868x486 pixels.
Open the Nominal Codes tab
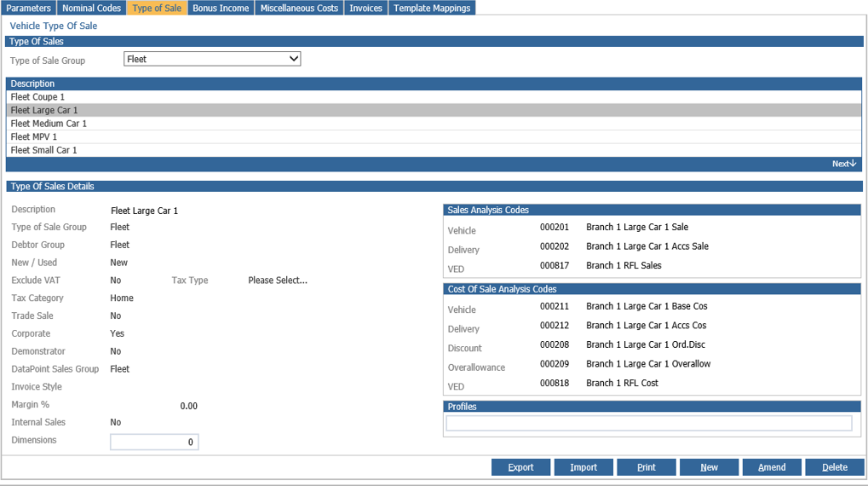pyautogui.click(x=91, y=8)
